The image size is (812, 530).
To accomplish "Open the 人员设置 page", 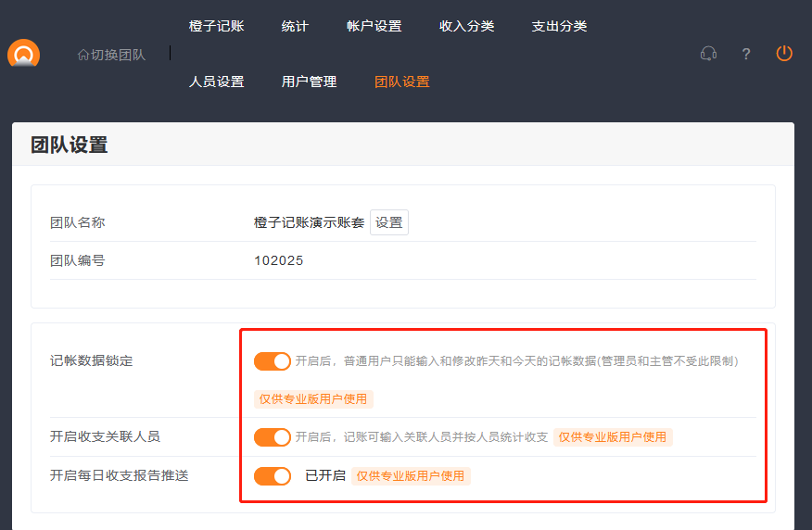I will click(x=216, y=82).
